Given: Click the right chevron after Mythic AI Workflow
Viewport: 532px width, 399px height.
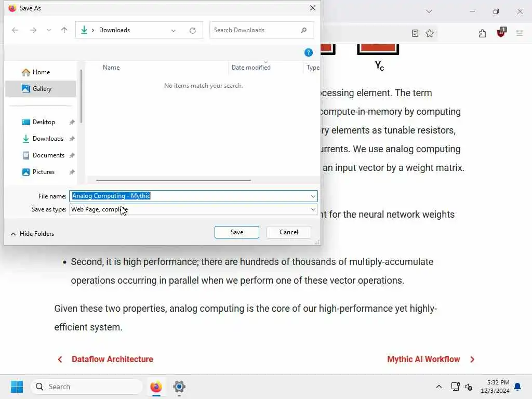Looking at the screenshot, I should pyautogui.click(x=472, y=360).
